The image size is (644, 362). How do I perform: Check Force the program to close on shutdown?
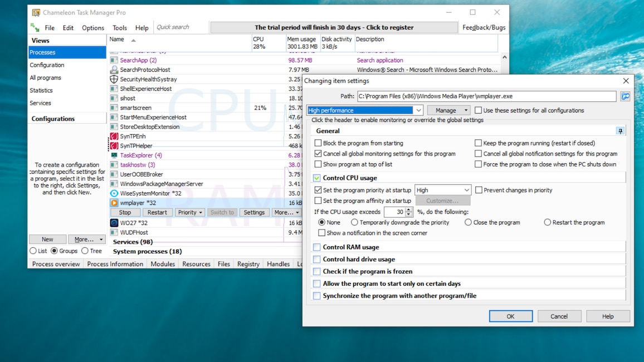[x=478, y=164]
